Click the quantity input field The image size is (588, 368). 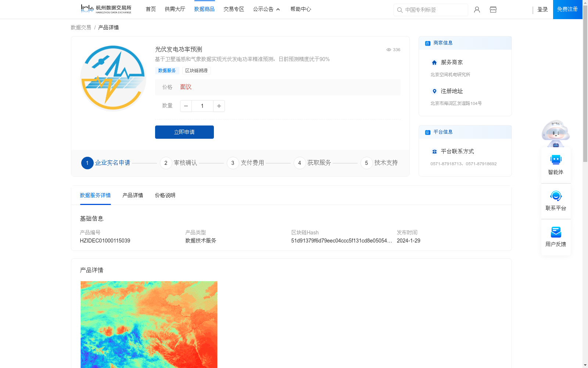click(202, 106)
